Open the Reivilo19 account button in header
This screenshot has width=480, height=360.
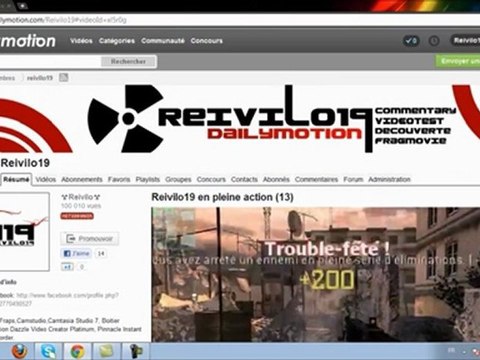(465, 41)
